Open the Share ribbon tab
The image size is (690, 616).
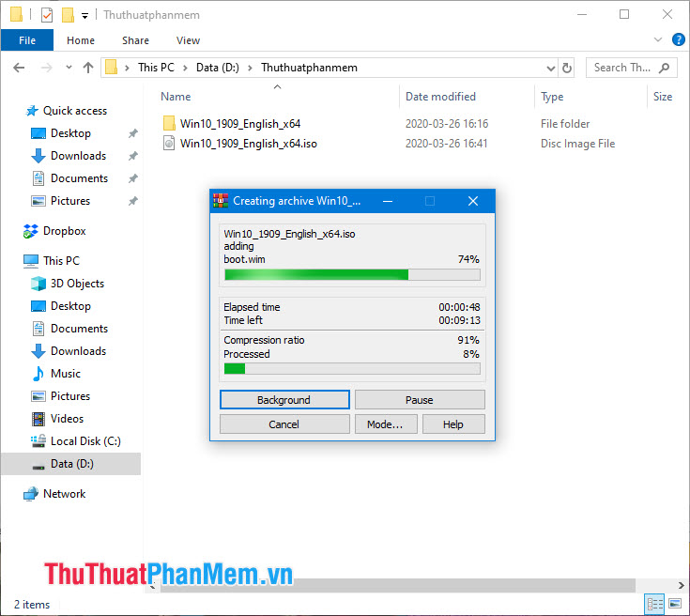click(x=135, y=40)
